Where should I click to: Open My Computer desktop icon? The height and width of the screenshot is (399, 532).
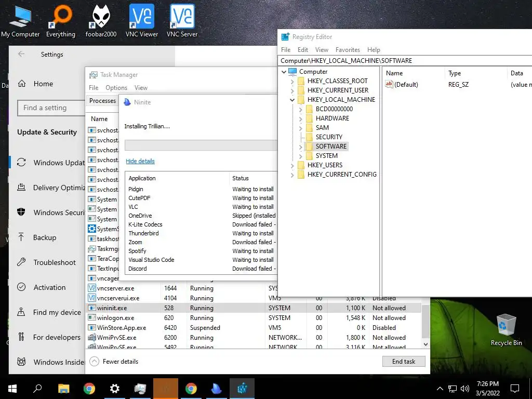point(20,21)
